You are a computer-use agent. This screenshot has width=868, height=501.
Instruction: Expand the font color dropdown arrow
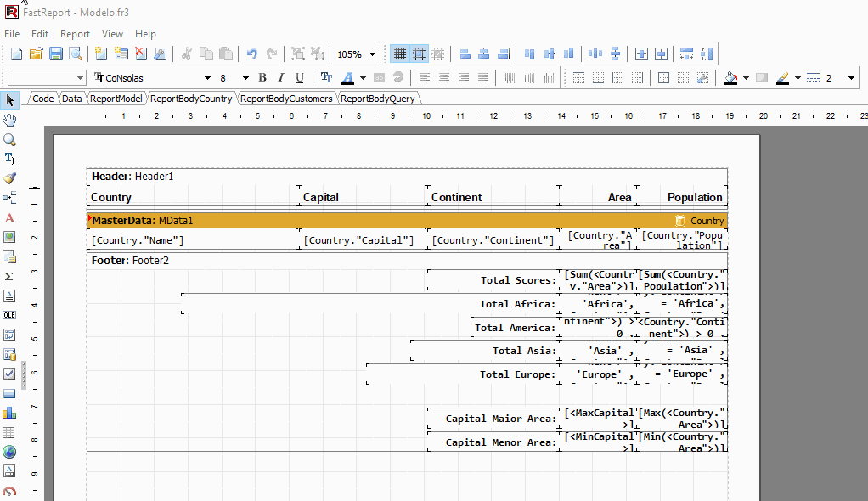pos(364,78)
